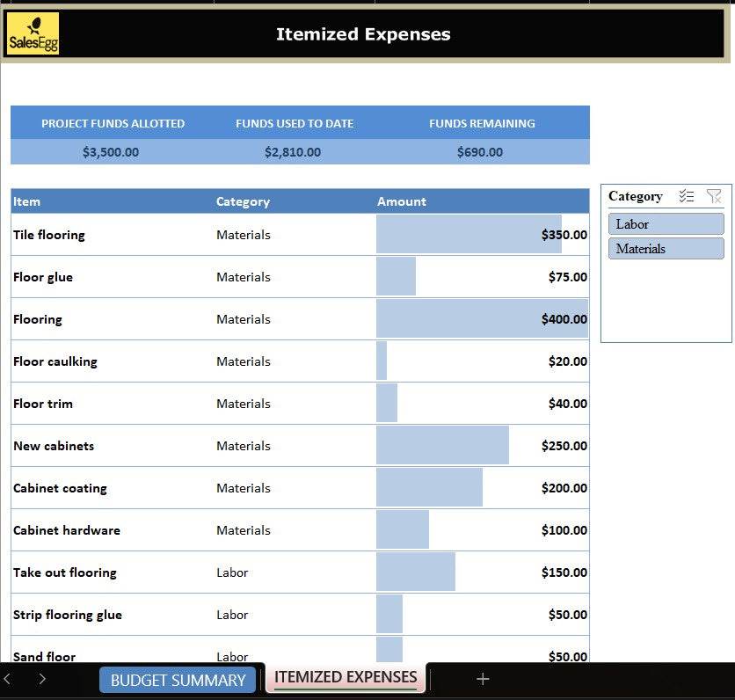Select Project Funds Allotted header cell
Viewport: 735px width, 700px height.
pyautogui.click(x=113, y=123)
